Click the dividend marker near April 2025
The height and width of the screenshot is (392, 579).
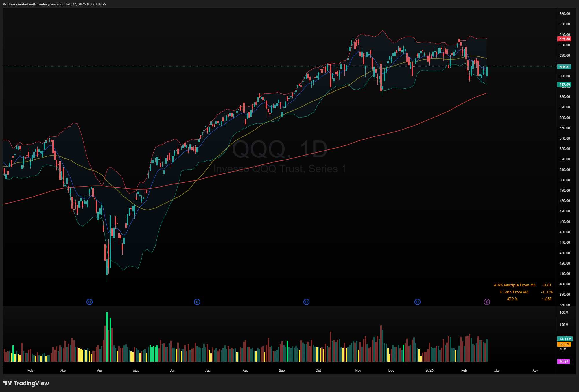(89, 302)
